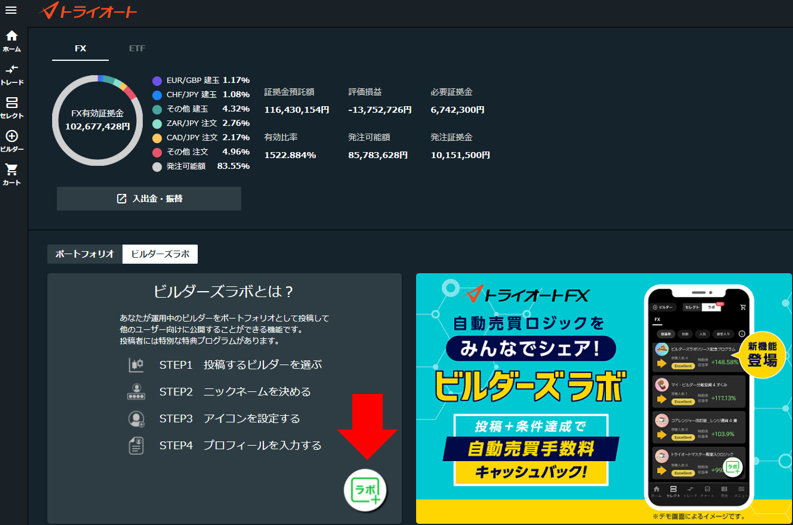The height and width of the screenshot is (525, 793).
Task: Open セレクト in the sidebar
Action: (x=12, y=108)
